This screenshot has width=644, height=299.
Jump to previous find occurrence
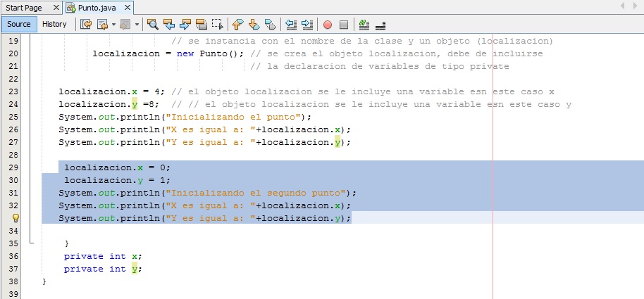[169, 24]
